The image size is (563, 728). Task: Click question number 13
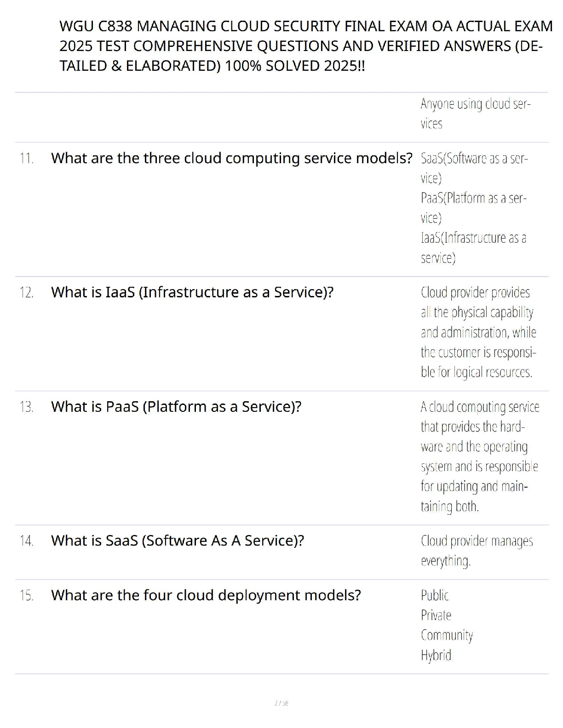pos(26,407)
